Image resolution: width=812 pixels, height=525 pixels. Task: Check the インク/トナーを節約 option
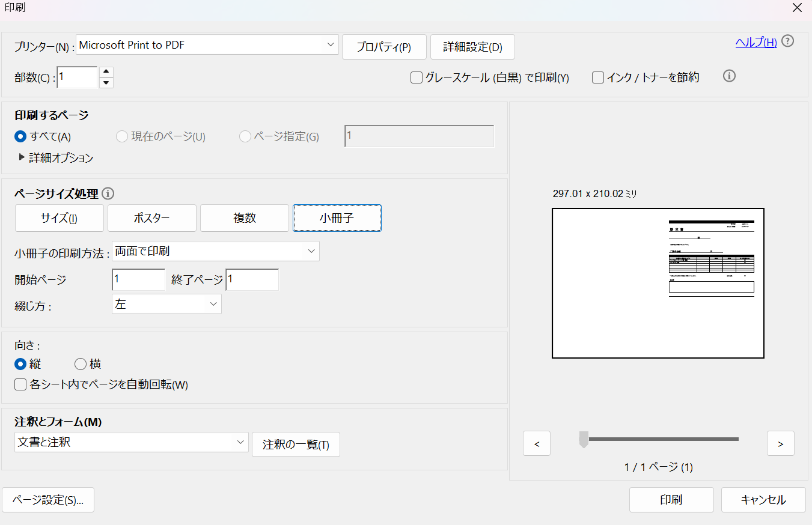[597, 77]
